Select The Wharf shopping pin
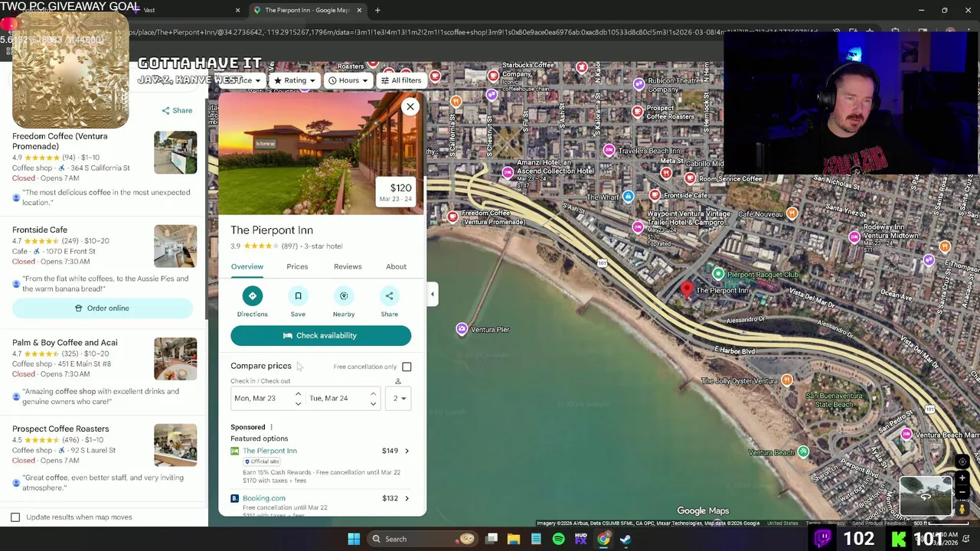The width and height of the screenshot is (980, 551). pos(628,197)
